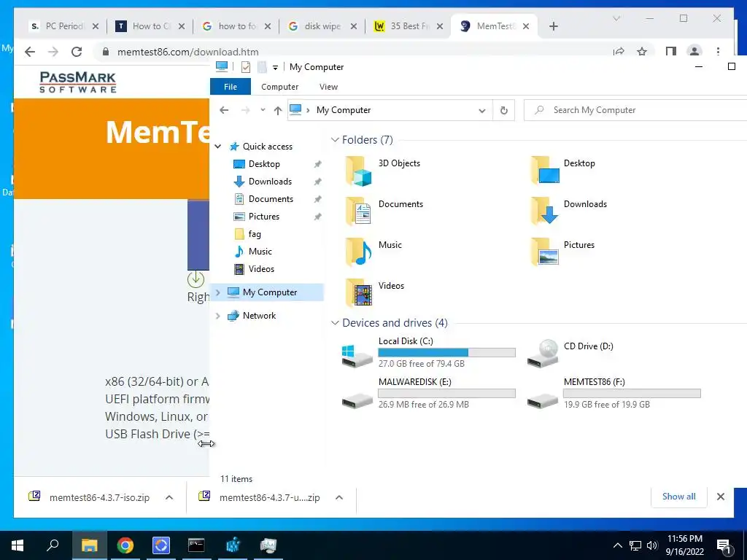Show hidden system tray icons
Image resolution: width=747 pixels, height=560 pixels.
(x=617, y=545)
